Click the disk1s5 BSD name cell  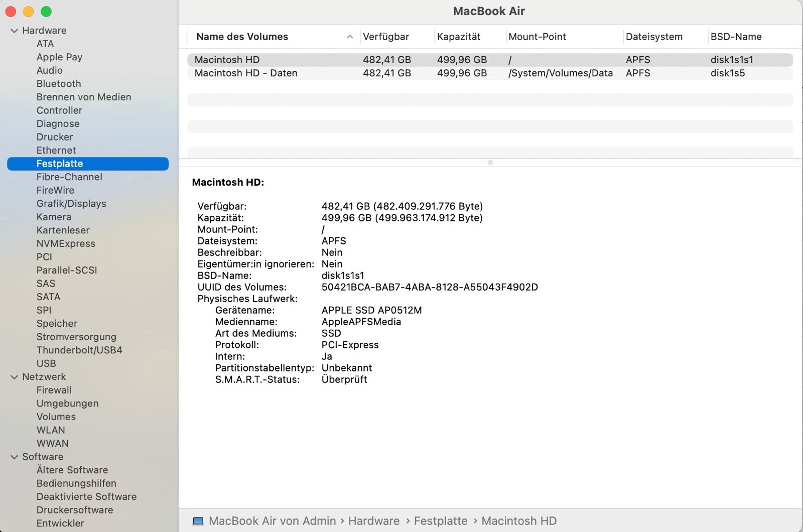[727, 73]
